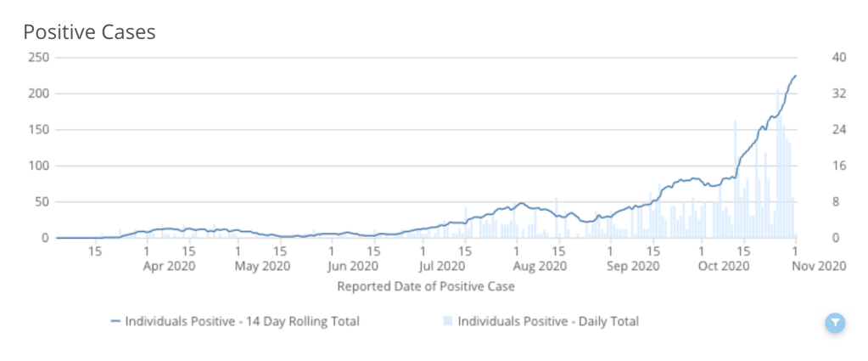The width and height of the screenshot is (868, 361).
Task: Click the rolling total line early August bump
Action: [x=522, y=204]
